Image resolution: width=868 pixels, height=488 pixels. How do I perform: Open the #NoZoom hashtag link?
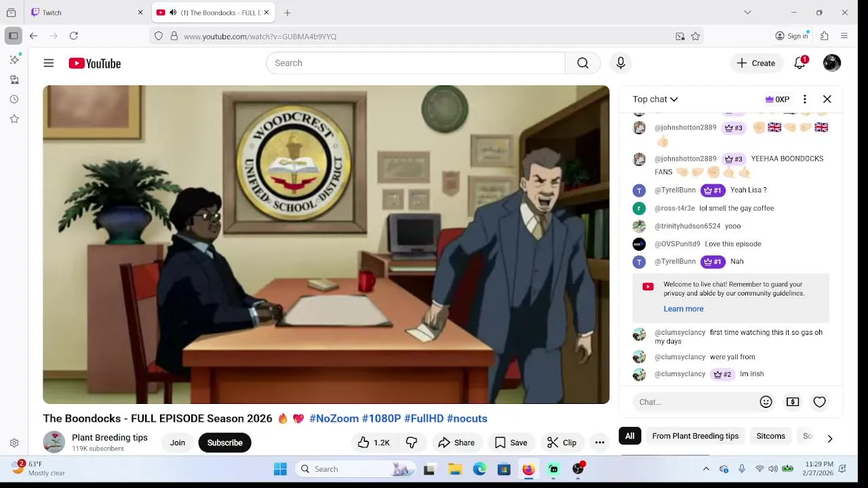[334, 418]
